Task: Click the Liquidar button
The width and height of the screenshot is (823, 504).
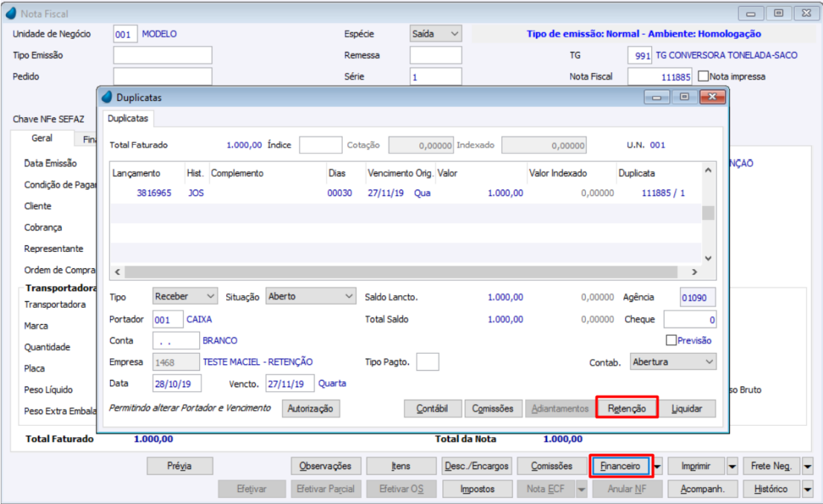Action: point(686,408)
